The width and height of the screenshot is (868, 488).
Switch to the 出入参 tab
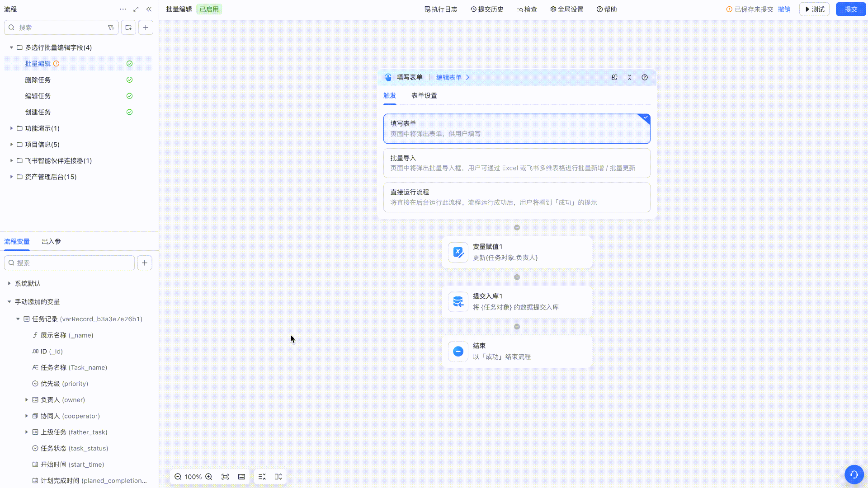point(52,242)
